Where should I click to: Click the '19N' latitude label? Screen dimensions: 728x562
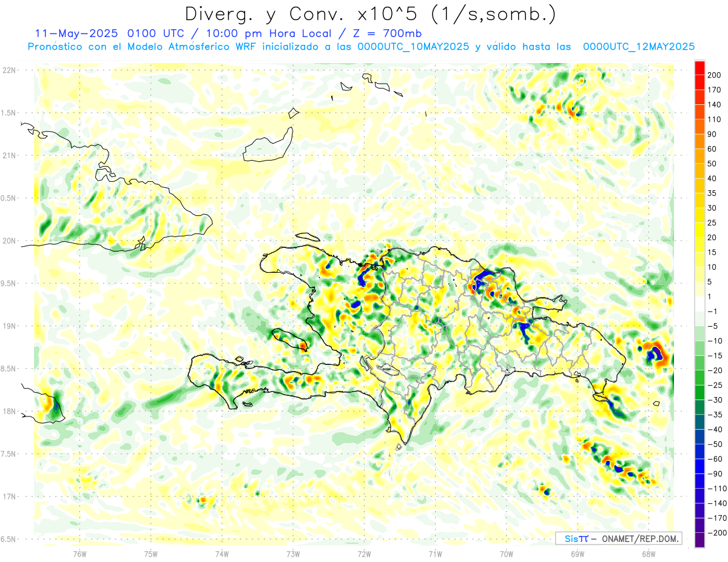tap(9, 326)
